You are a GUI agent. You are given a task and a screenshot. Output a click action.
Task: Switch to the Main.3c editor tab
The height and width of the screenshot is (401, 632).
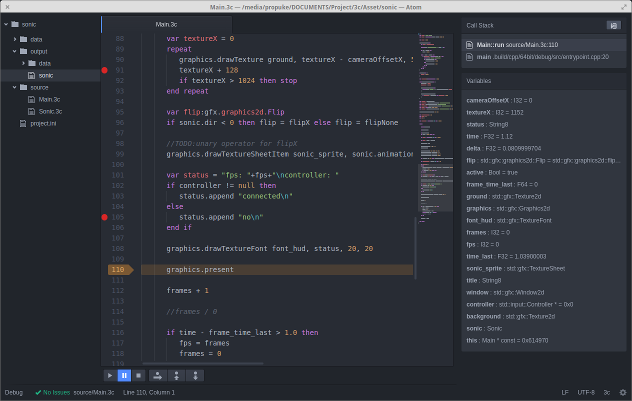pyautogui.click(x=166, y=25)
